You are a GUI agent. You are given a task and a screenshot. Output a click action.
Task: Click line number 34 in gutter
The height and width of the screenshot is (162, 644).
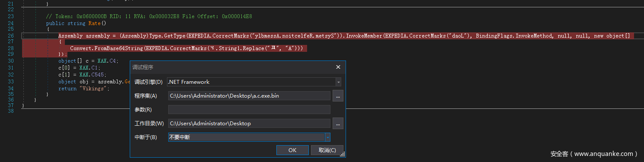tap(11, 89)
